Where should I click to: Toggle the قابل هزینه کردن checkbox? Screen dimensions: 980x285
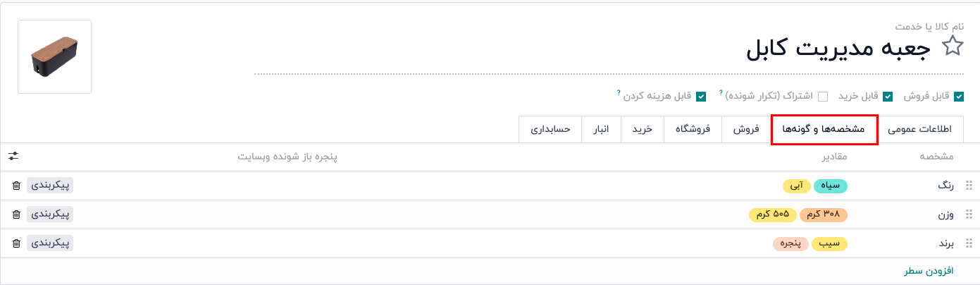click(701, 97)
